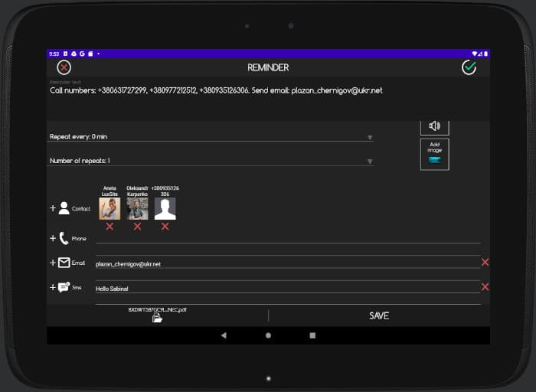Image resolution: width=536 pixels, height=392 pixels.
Task: Confirm reminder with green checkmark icon
Action: (469, 67)
